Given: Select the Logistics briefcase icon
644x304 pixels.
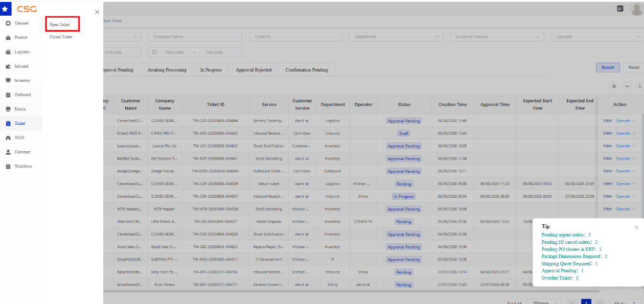Looking at the screenshot, I should pos(8,52).
